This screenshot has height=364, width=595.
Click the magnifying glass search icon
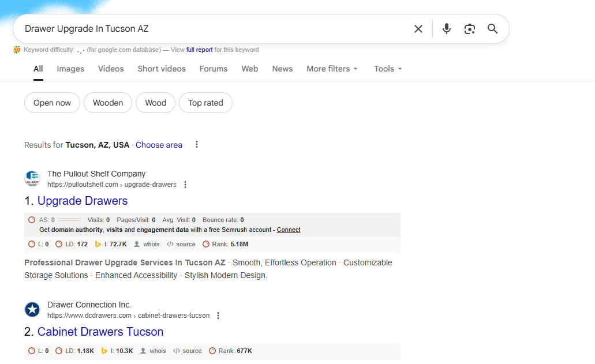coord(492,29)
